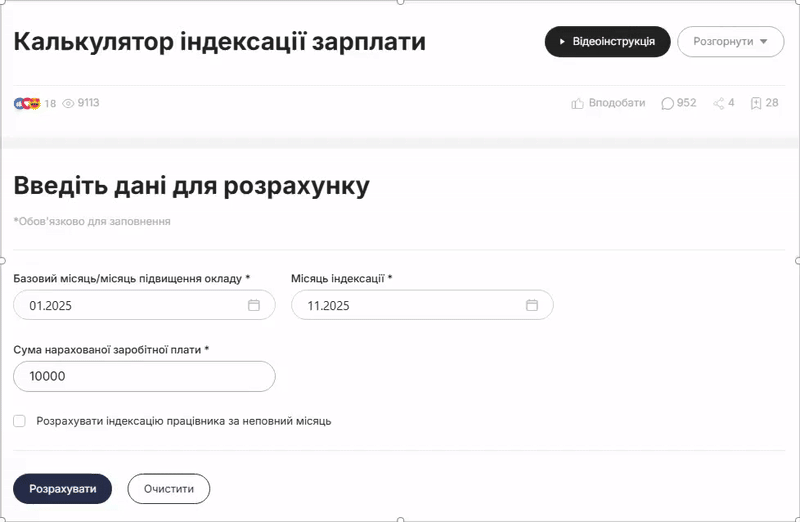Click the 'Введіть дані для розрахунку' heading
The height and width of the screenshot is (522, 800).
(x=191, y=186)
